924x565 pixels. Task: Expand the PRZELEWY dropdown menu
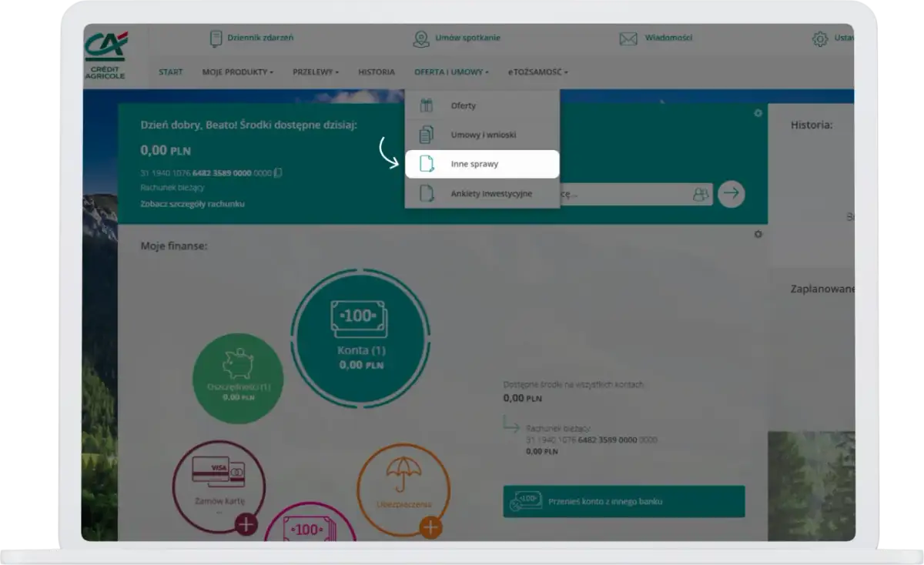315,72
